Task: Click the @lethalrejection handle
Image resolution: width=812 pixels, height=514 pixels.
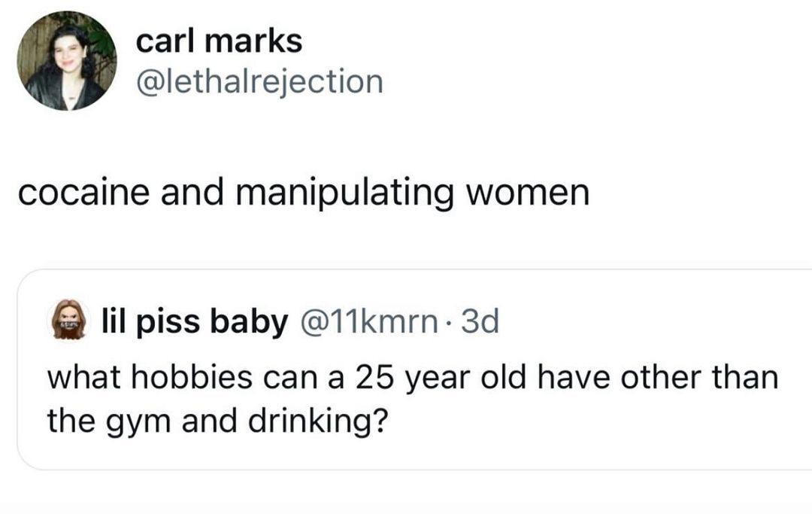Action: click(x=259, y=81)
